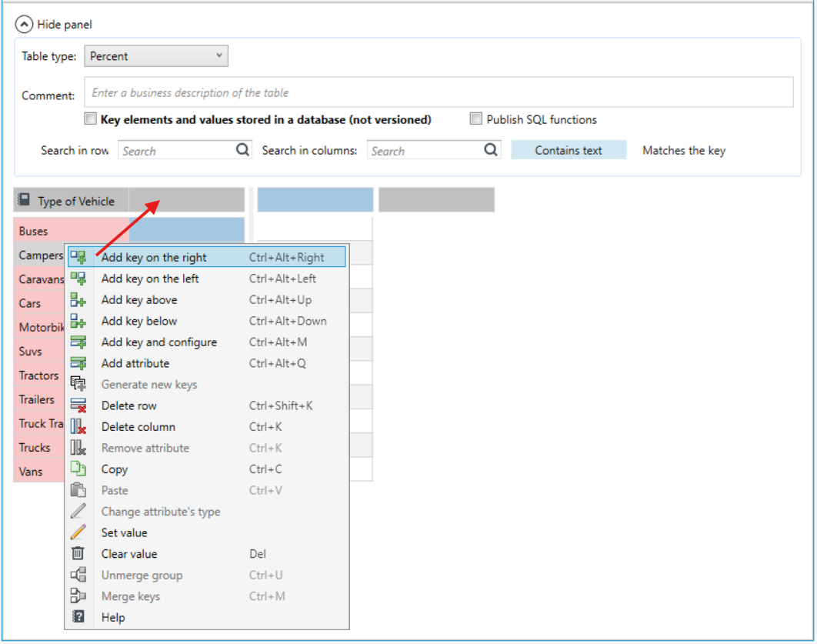Collapse the panel with Hide panel chevron
This screenshot has height=644, width=817.
click(x=24, y=25)
